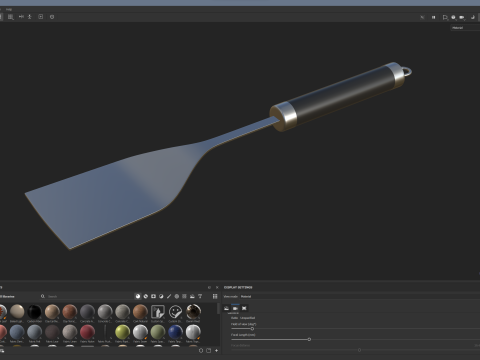Screen dimensions: 480x360
Task: Click the square frame icon in top toolbar
Action: (41, 17)
